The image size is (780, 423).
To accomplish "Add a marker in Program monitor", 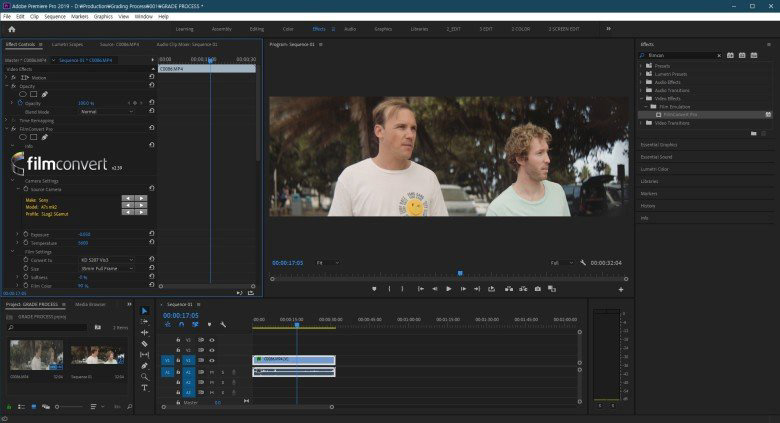I will point(374,289).
